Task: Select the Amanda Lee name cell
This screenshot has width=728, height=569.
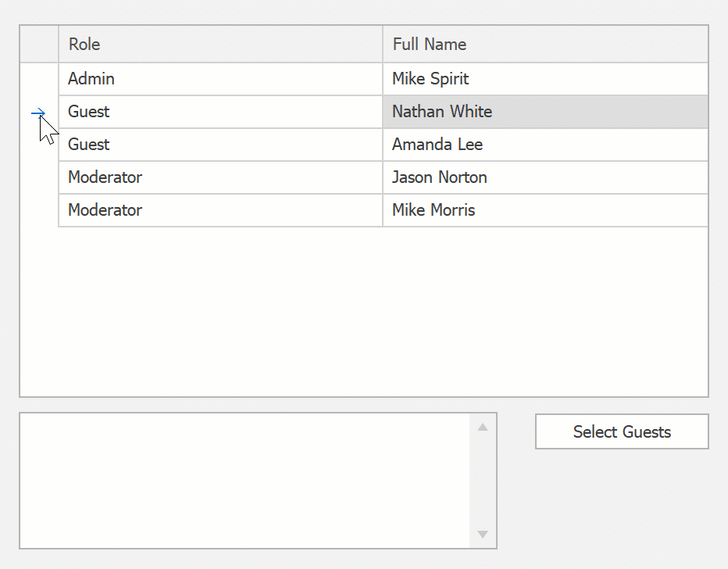Action: coord(545,145)
